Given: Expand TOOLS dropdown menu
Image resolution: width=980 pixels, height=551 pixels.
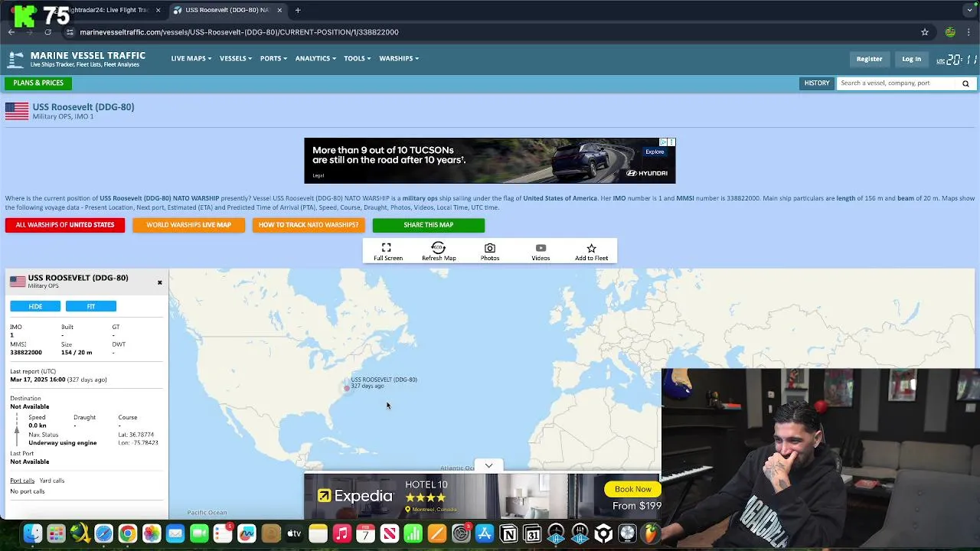Looking at the screenshot, I should coord(357,58).
